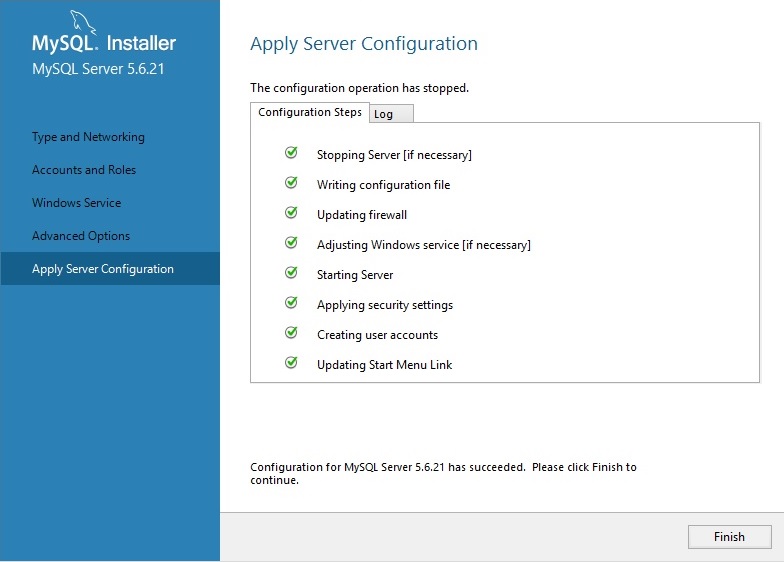
Task: Click check icon for Applying security settings
Action: 291,302
